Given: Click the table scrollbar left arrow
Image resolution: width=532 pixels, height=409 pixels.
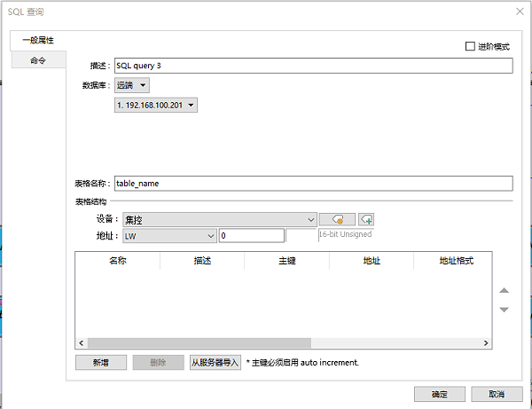Looking at the screenshot, I should (81, 342).
